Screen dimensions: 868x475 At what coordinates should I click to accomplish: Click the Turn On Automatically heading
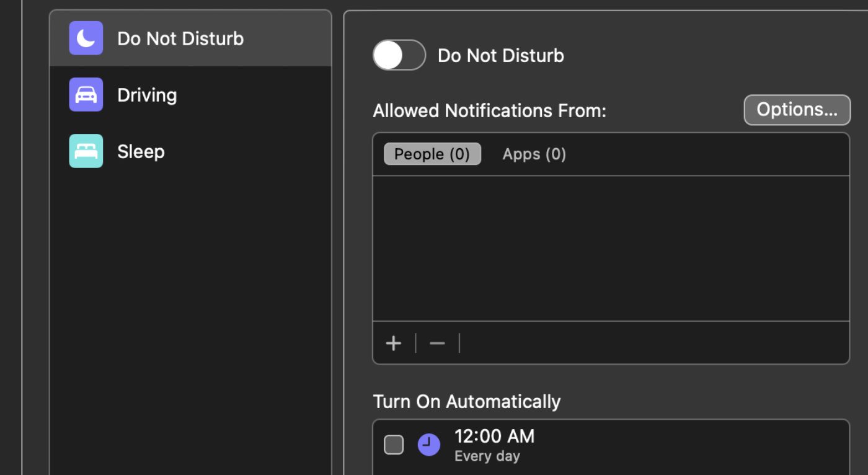click(x=466, y=402)
